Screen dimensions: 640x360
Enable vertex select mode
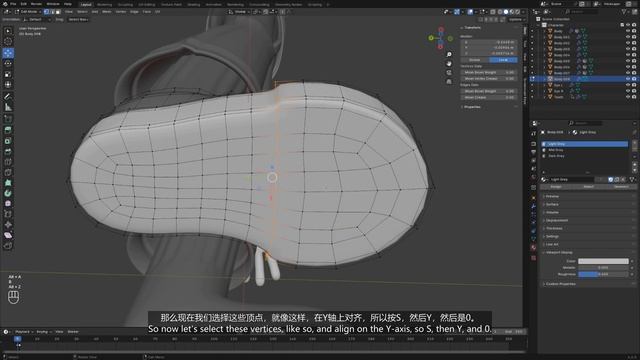(x=47, y=12)
